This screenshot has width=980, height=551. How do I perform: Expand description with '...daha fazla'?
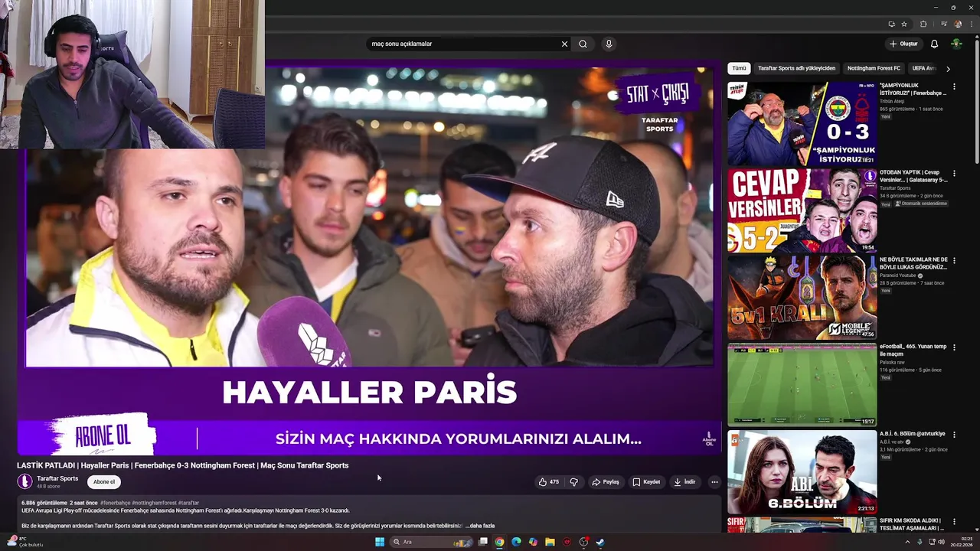(x=480, y=526)
